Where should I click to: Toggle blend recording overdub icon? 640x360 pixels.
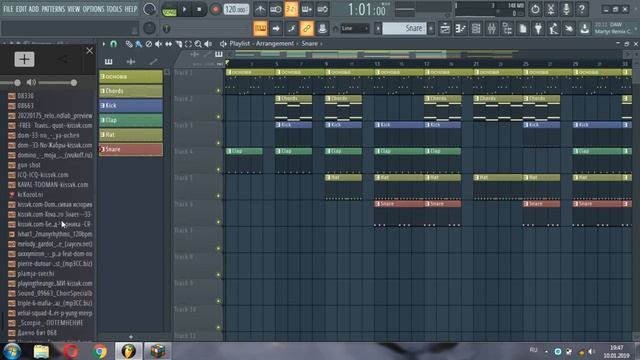[x=307, y=9]
